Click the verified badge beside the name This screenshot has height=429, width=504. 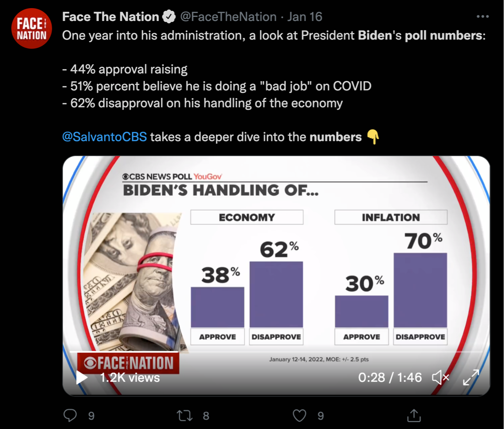(x=169, y=17)
